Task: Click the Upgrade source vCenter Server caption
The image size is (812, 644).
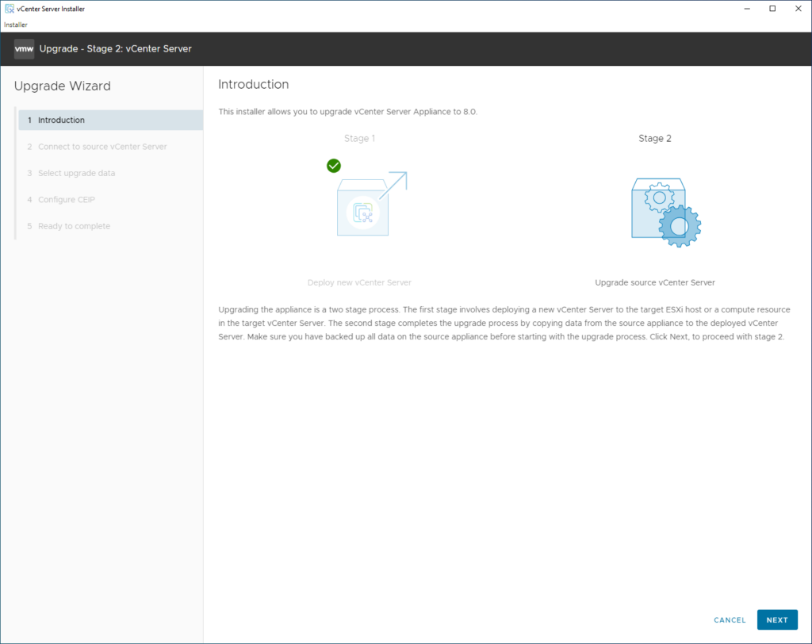Action: (x=655, y=282)
